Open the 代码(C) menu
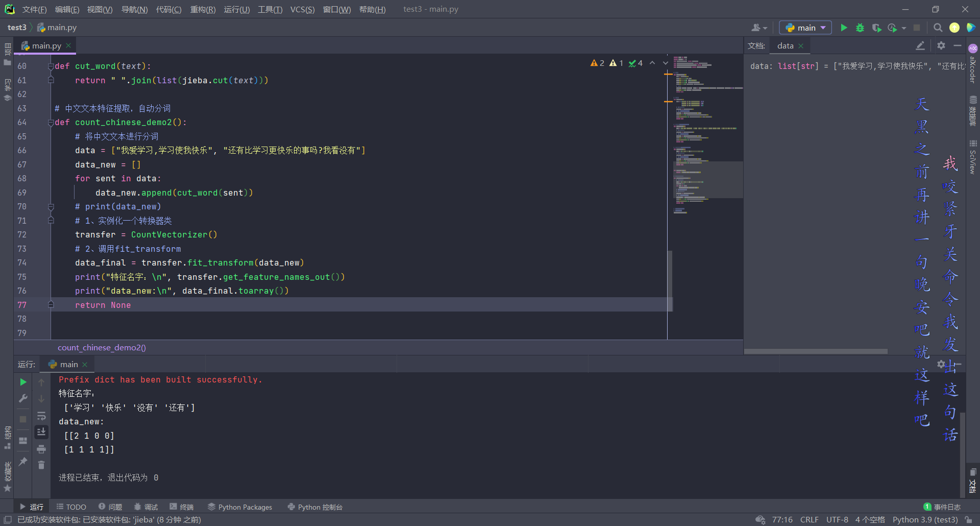This screenshot has height=526, width=980. click(168, 9)
